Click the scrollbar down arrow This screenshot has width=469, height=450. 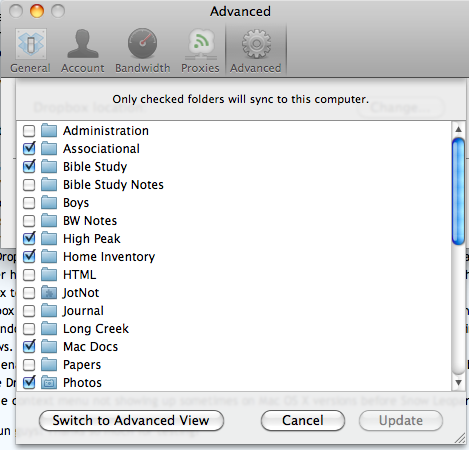point(459,383)
